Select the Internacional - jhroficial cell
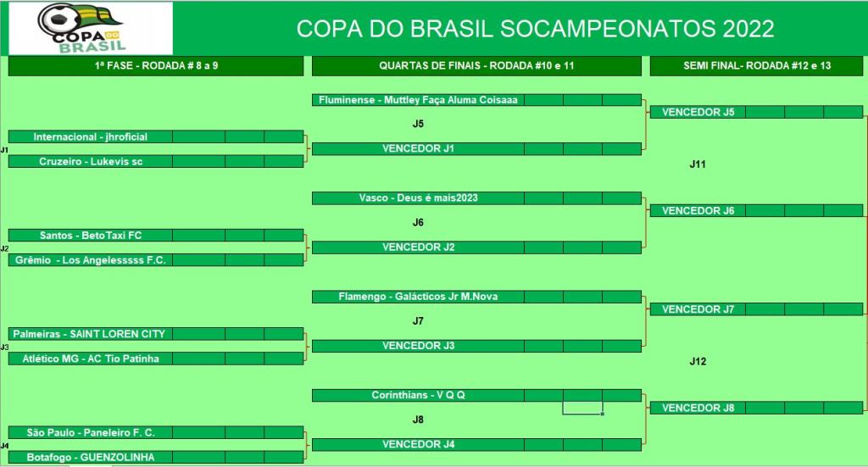The image size is (868, 467). point(91,136)
